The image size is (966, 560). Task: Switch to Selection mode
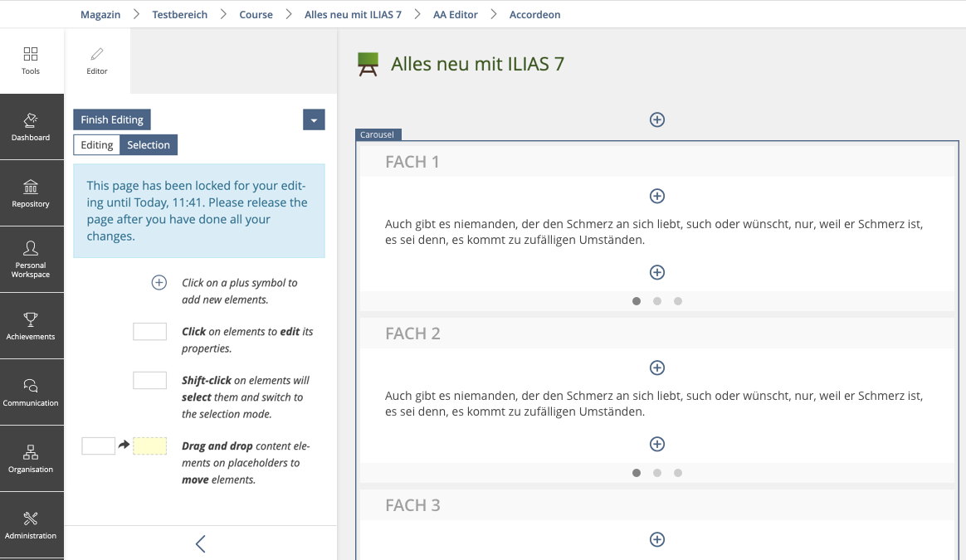tap(149, 145)
